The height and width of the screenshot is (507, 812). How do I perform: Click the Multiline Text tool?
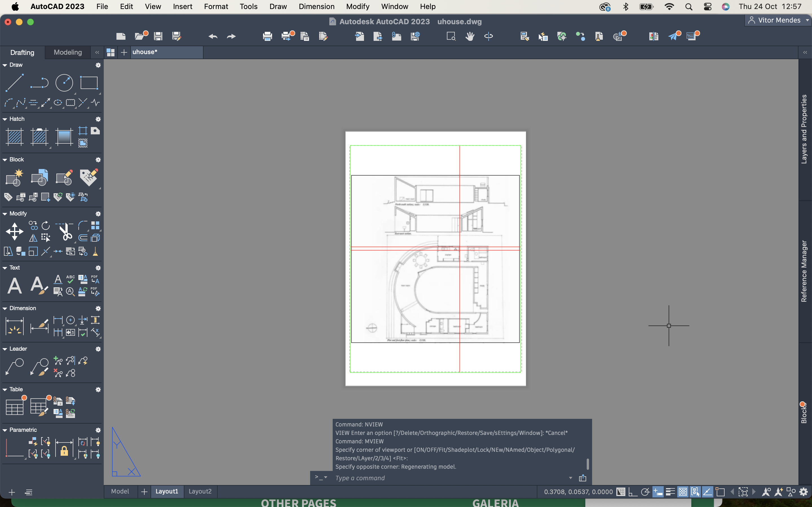pyautogui.click(x=14, y=285)
